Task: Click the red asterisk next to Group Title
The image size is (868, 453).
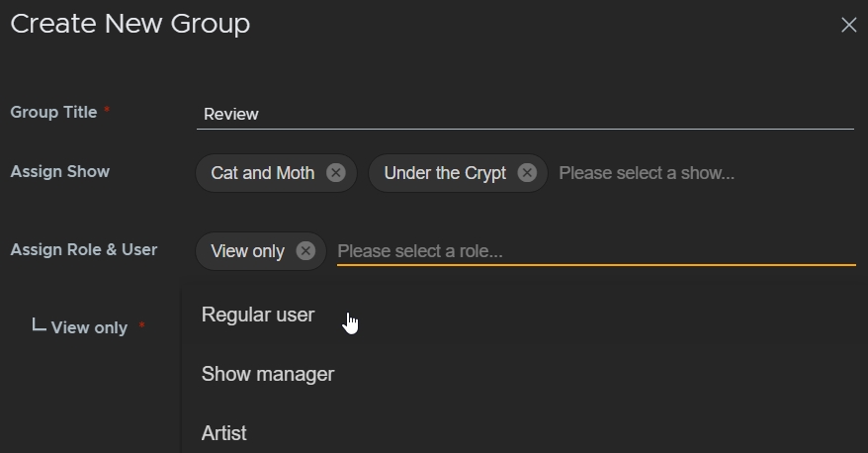Action: (107, 110)
